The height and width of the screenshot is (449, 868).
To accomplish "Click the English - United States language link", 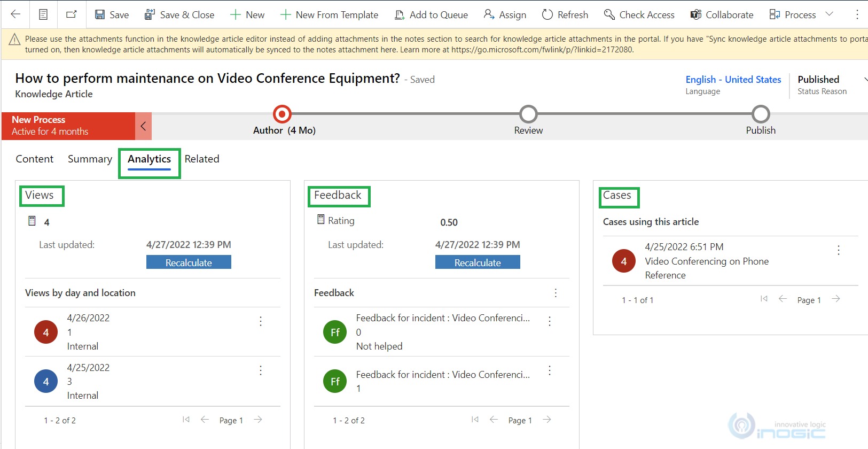I will coord(733,79).
